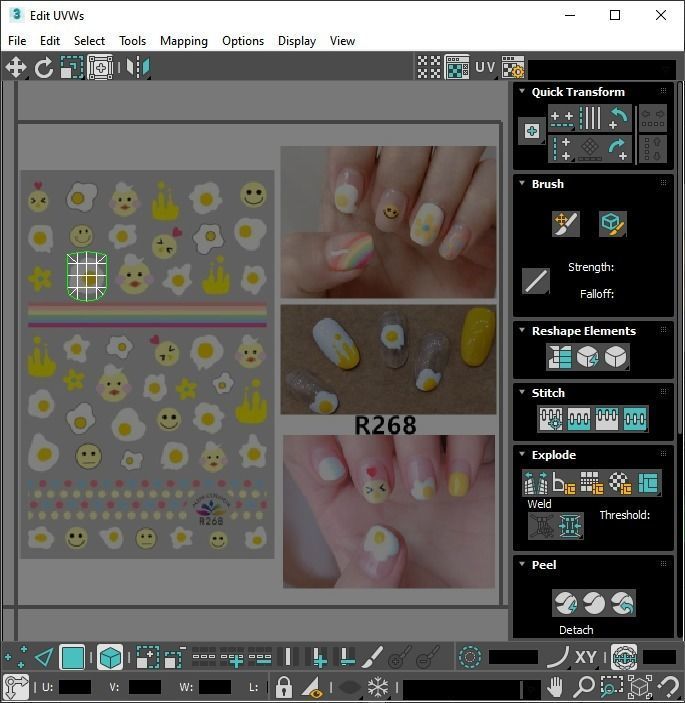Click the Reset Peel icon
Viewport: 685px width, 703px height.
tap(622, 603)
